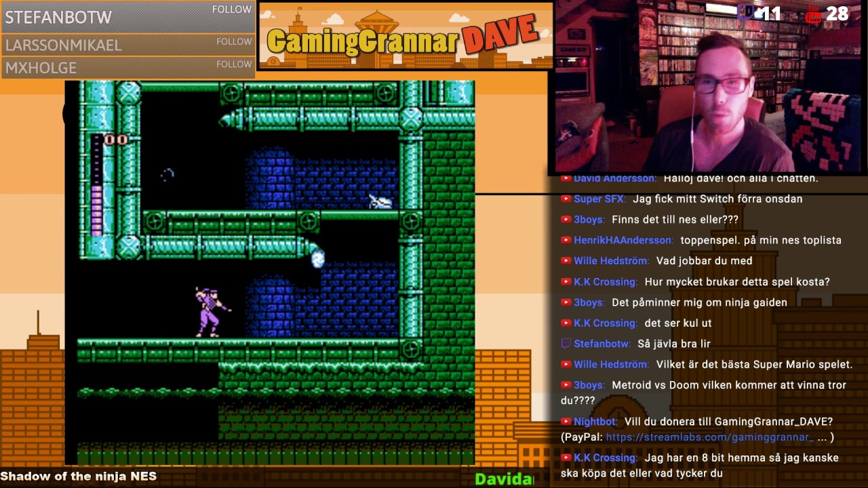The width and height of the screenshot is (868, 488).
Task: Click FOLLOW next to LARSSONMIKAEL
Action: coord(234,41)
